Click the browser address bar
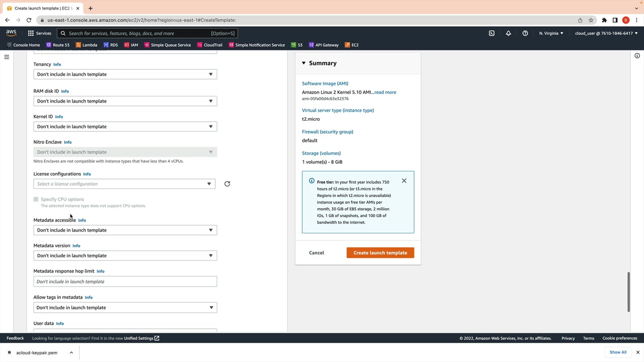 [x=307, y=20]
